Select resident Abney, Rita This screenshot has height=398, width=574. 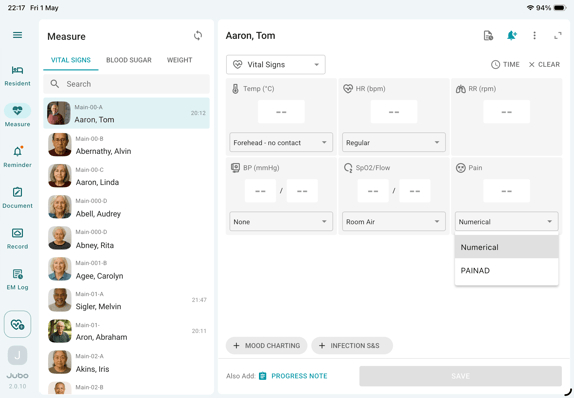pyautogui.click(x=126, y=238)
